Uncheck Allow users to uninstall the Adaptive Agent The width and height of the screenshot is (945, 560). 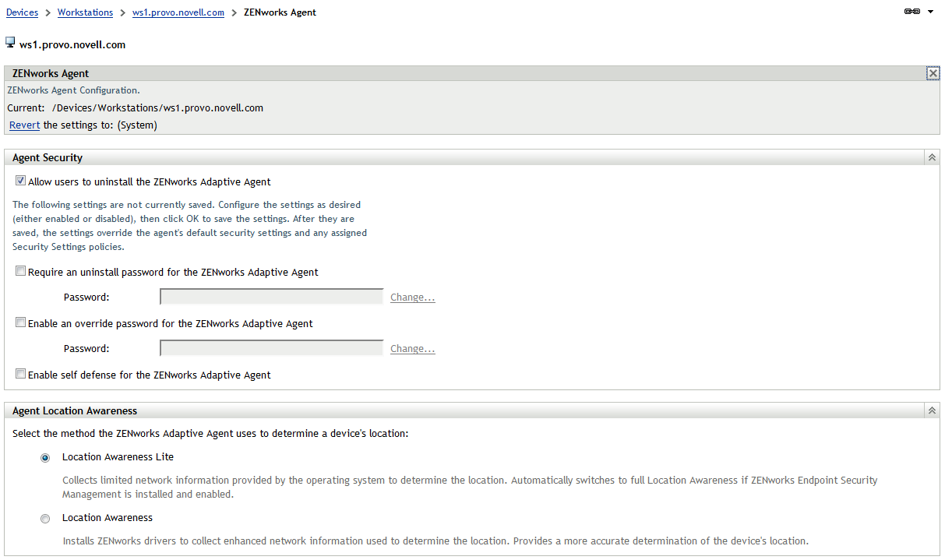[21, 181]
